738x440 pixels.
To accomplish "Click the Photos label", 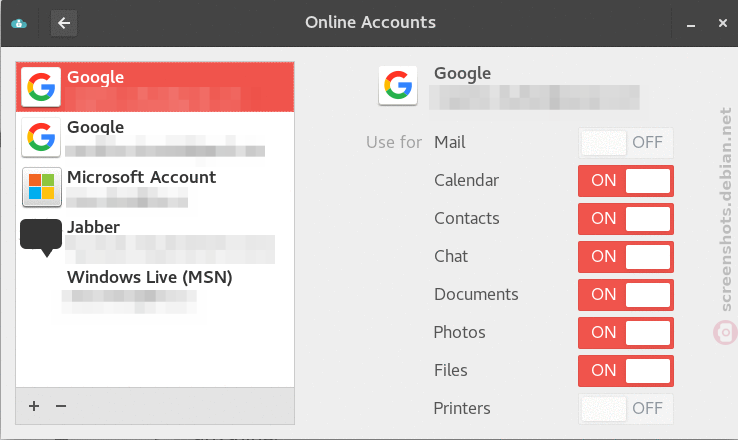I will [459, 333].
